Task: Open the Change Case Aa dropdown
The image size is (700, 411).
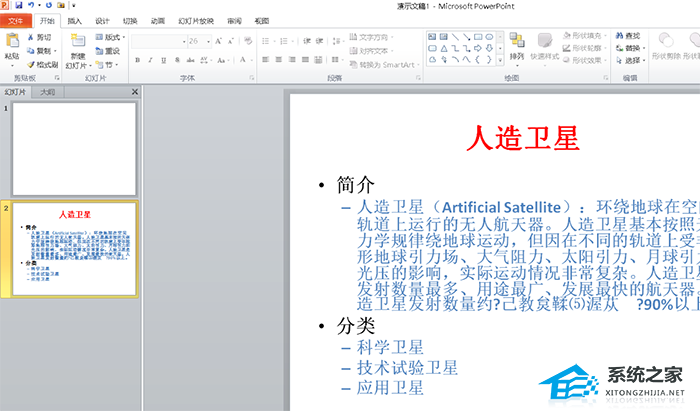Action: (223, 60)
